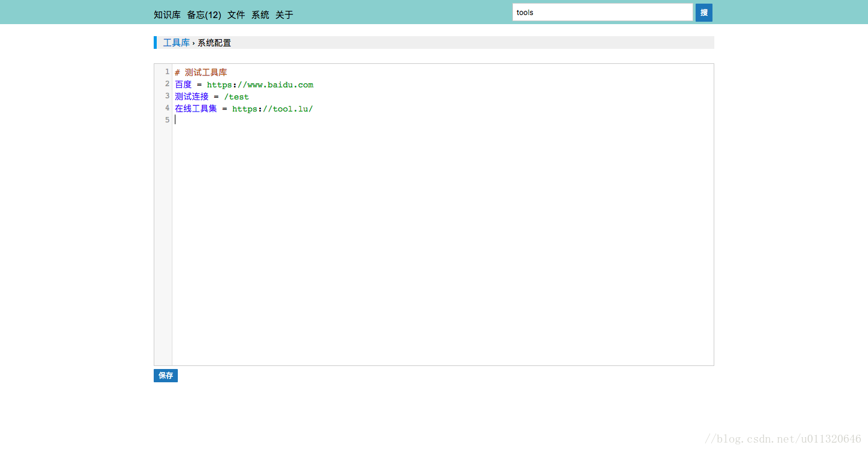868x451 pixels.
Task: Click line number 4 in the gutter
Action: (x=167, y=108)
